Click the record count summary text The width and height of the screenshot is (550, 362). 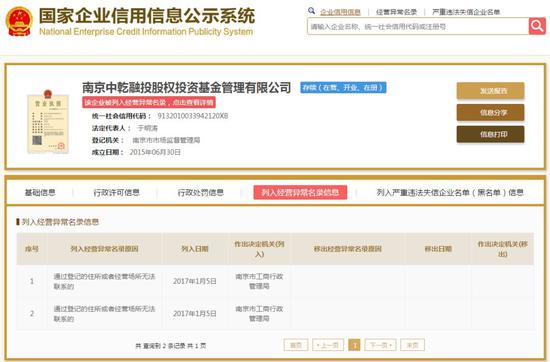(x=171, y=346)
